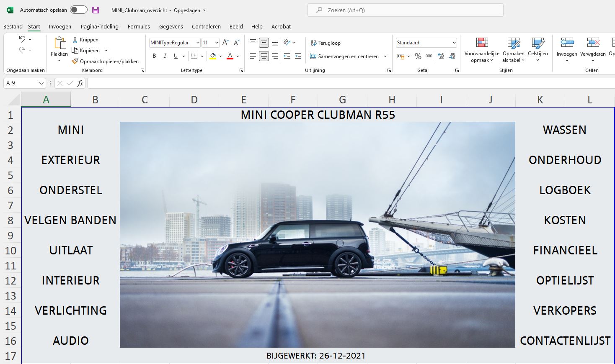The height and width of the screenshot is (364, 615).
Task: Click the Zoeken search box
Action: [405, 10]
